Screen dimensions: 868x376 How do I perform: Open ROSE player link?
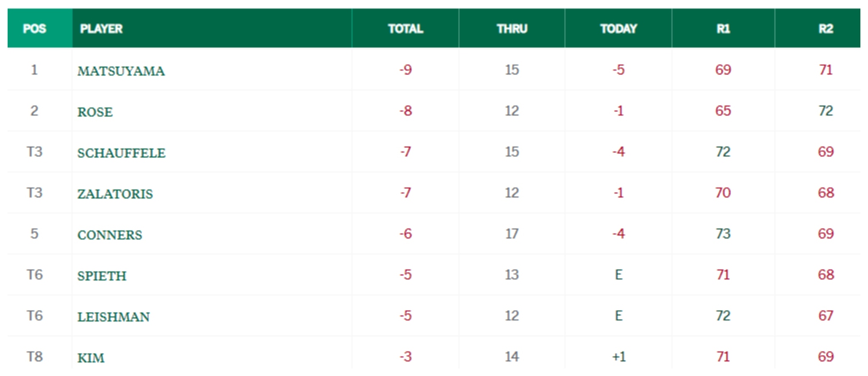(x=95, y=112)
